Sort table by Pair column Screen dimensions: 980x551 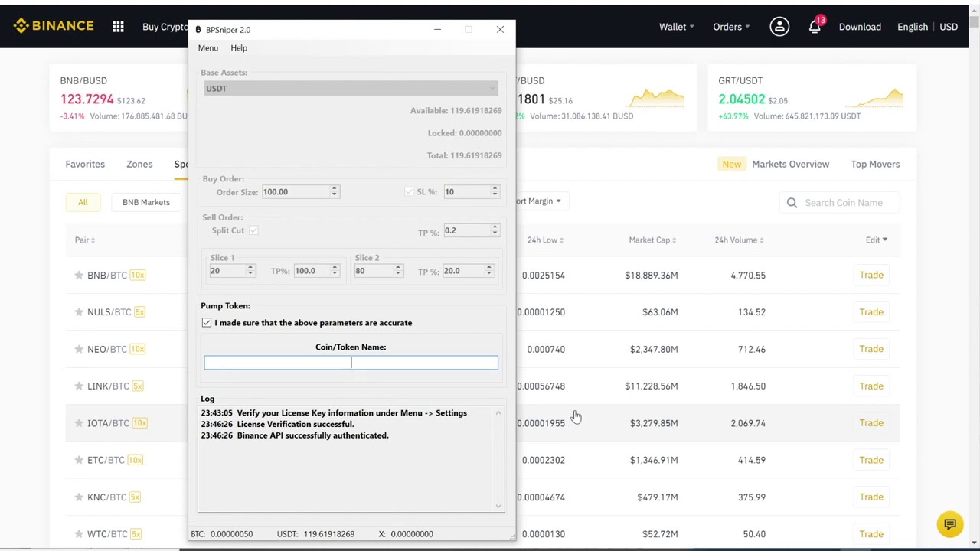[84, 240]
